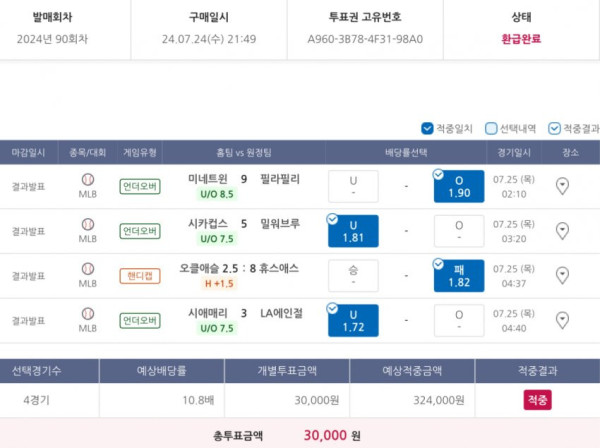Select the O 1.90 odds for 미네트윈 game

(x=459, y=187)
